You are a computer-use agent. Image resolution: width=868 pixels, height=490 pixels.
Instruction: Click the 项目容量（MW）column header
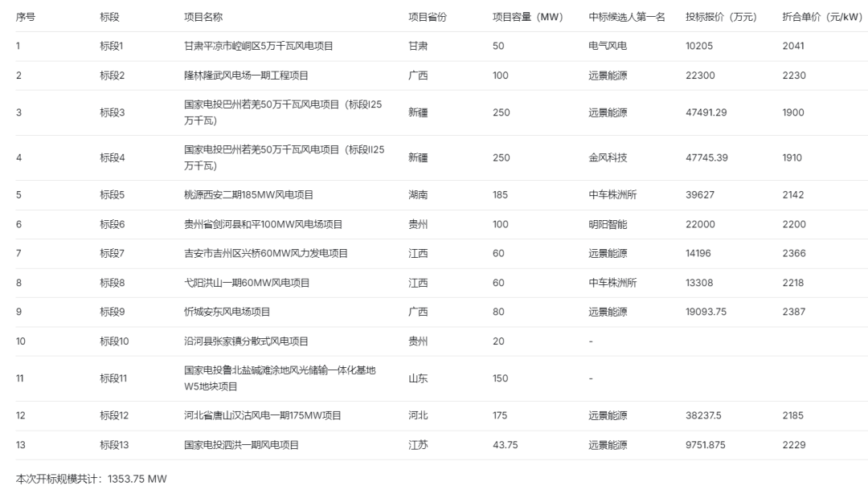coord(527,17)
